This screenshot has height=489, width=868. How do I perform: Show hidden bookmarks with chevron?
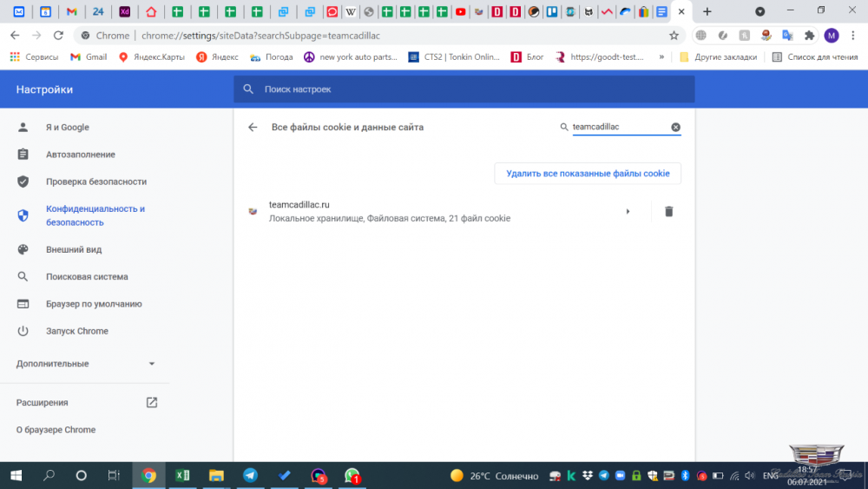pyautogui.click(x=661, y=57)
